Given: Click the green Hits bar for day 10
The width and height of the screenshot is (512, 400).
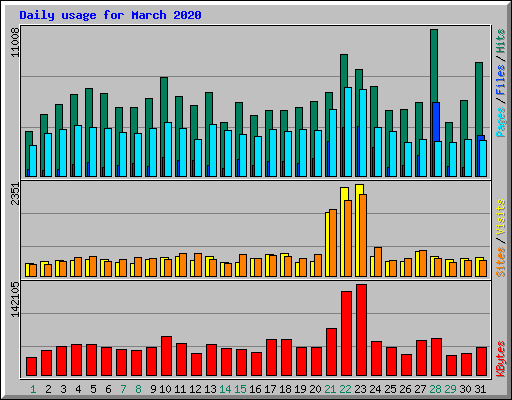Looking at the screenshot, I should tap(164, 100).
